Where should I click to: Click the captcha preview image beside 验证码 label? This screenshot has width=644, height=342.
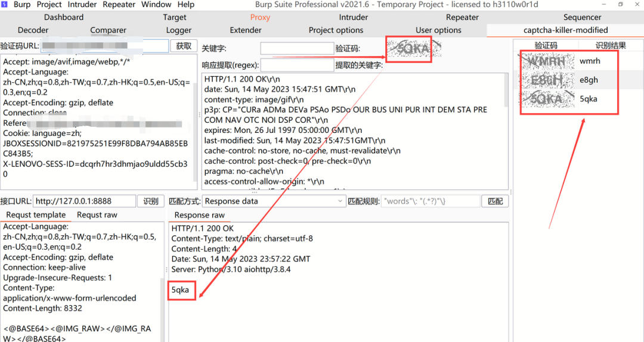(413, 48)
